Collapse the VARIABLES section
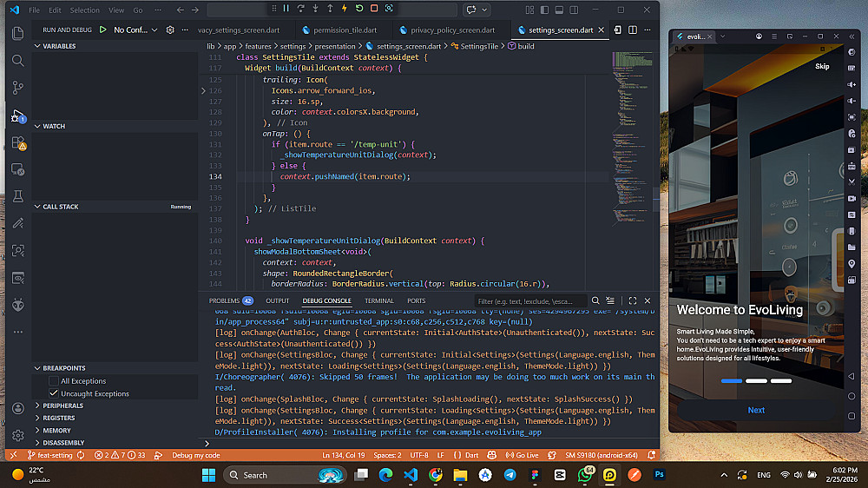 point(59,46)
